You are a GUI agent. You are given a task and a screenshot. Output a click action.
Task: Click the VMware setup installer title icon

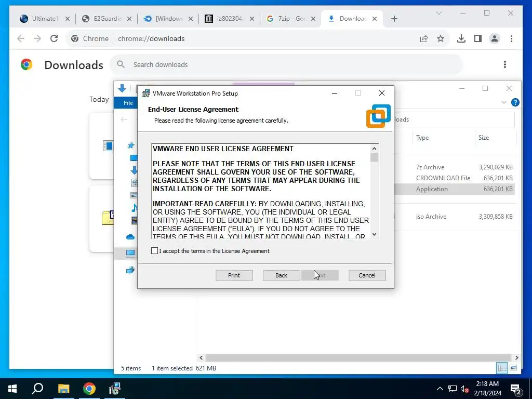146,94
